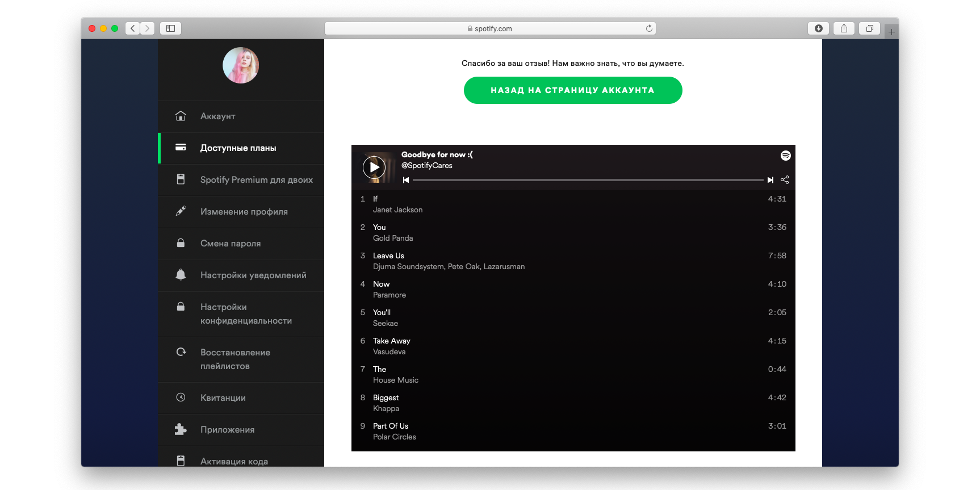Click the home icon beside Аккаунт
Image resolution: width=980 pixels, height=490 pixels.
tap(181, 116)
